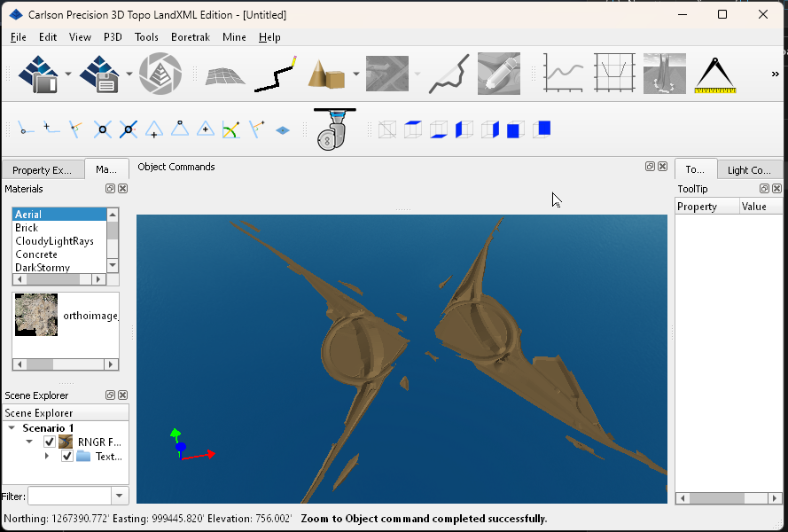
Task: Select the CloudyLightRays material
Action: pyautogui.click(x=59, y=241)
